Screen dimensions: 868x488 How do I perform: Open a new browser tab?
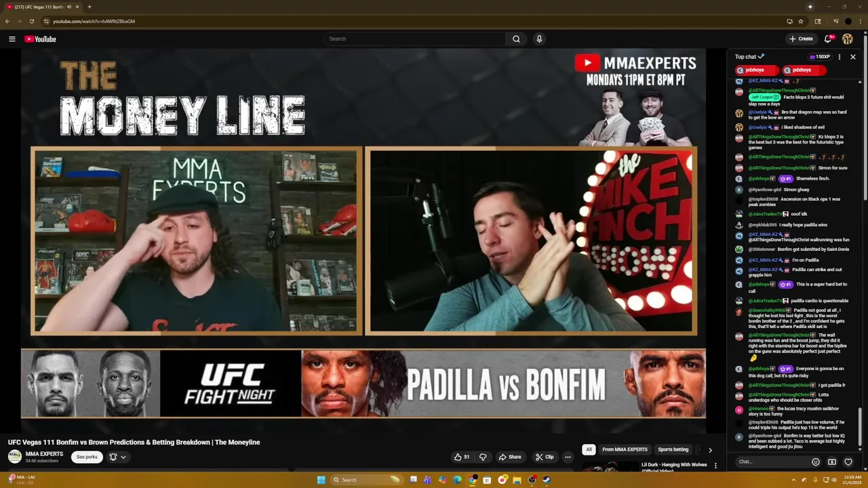[89, 7]
